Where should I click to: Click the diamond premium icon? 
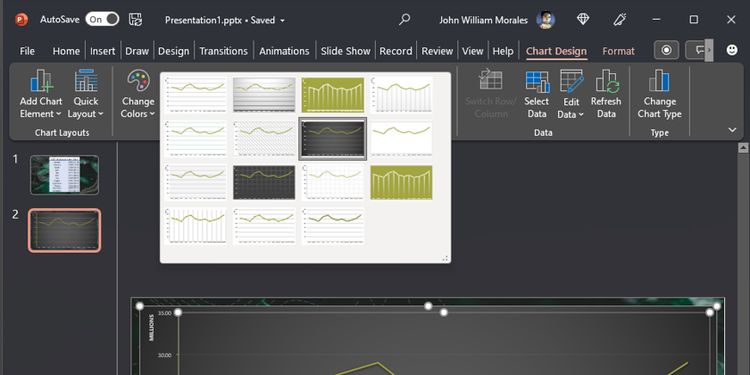tap(583, 19)
